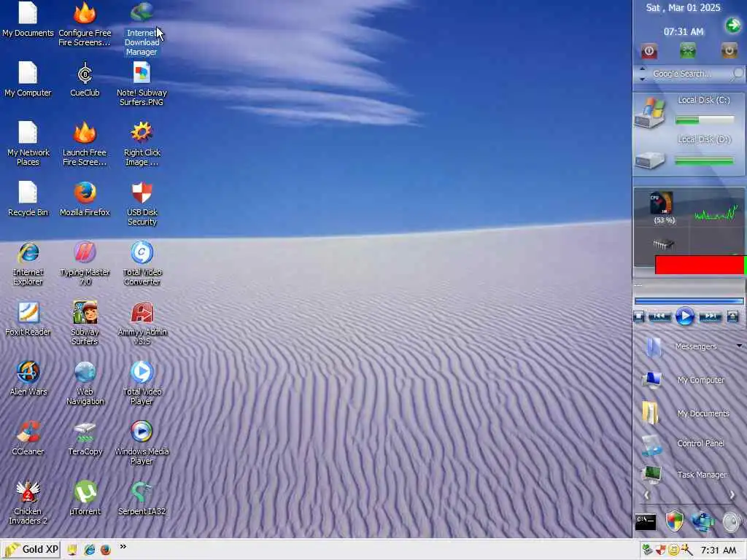The width and height of the screenshot is (747, 560).
Task: Launch CCleaner from the desktop
Action: (x=28, y=438)
